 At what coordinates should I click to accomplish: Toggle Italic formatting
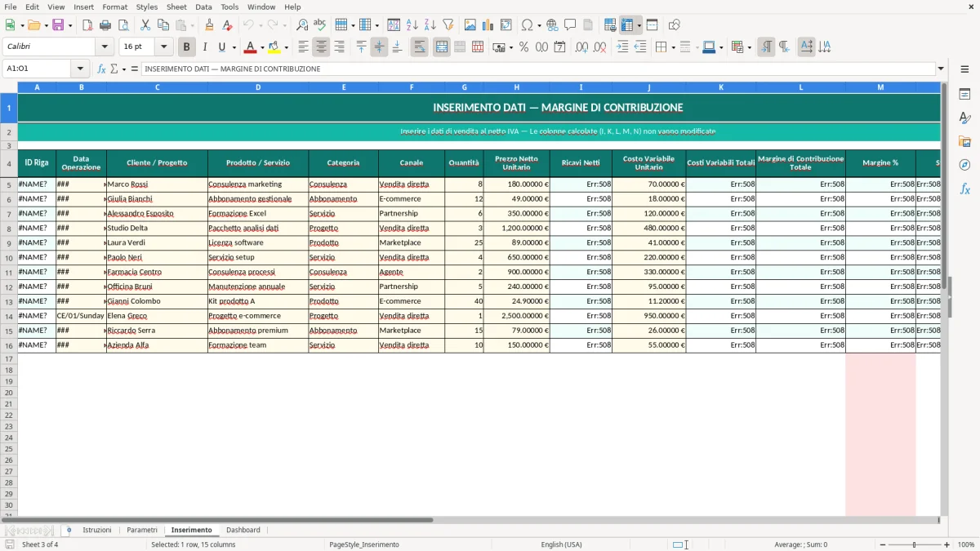tap(205, 47)
